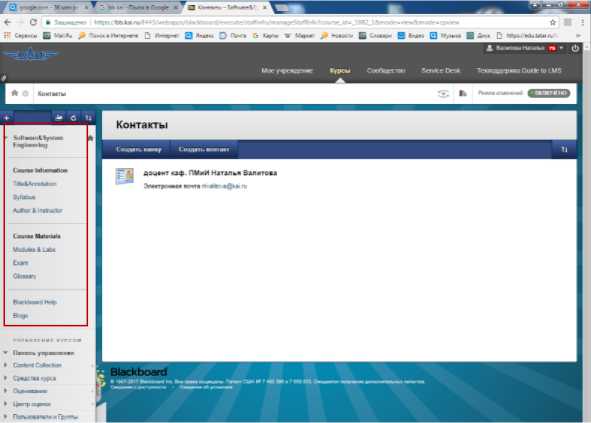The width and height of the screenshot is (591, 423).
Task: Open the Курсы tab
Action: tap(340, 70)
